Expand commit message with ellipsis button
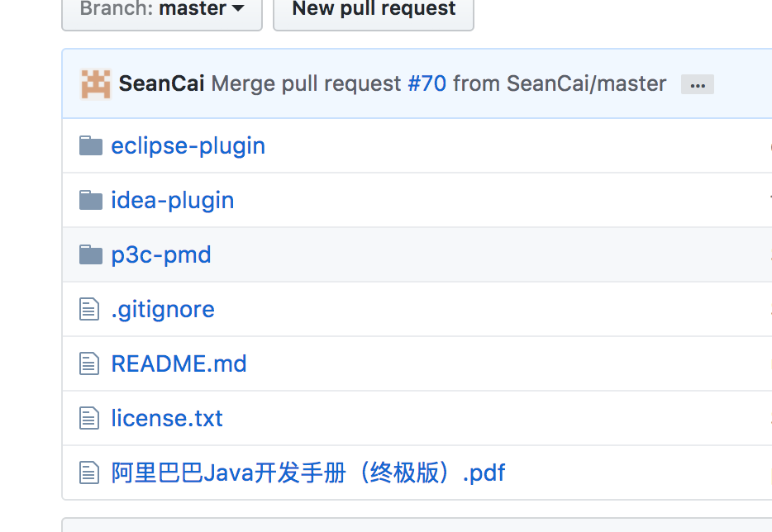This screenshot has width=772, height=532. click(x=697, y=84)
